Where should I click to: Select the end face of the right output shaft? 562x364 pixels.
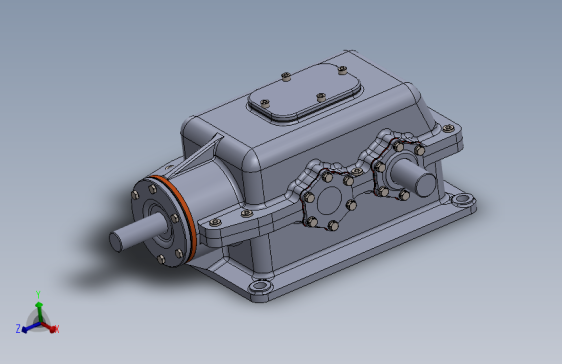pyautogui.click(x=425, y=185)
